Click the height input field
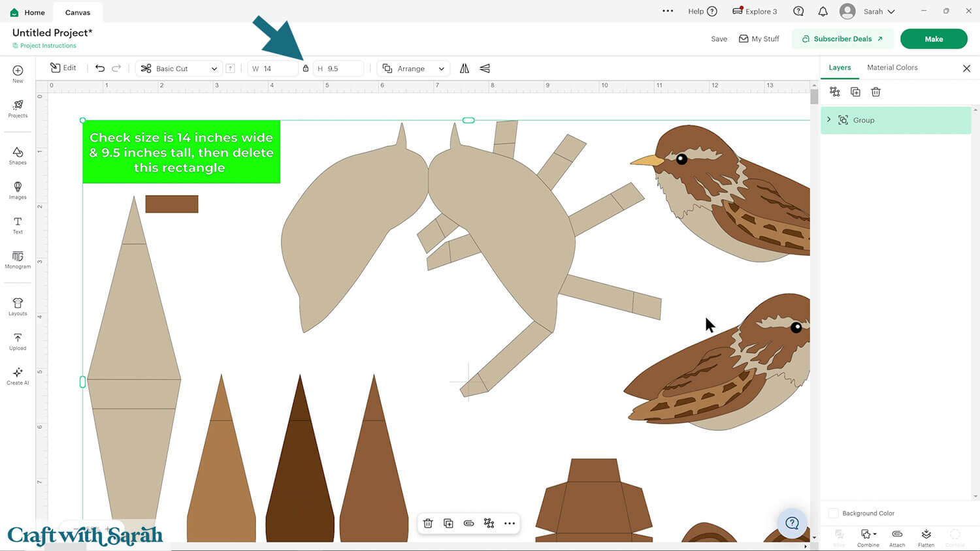The width and height of the screenshot is (980, 551). click(338, 69)
